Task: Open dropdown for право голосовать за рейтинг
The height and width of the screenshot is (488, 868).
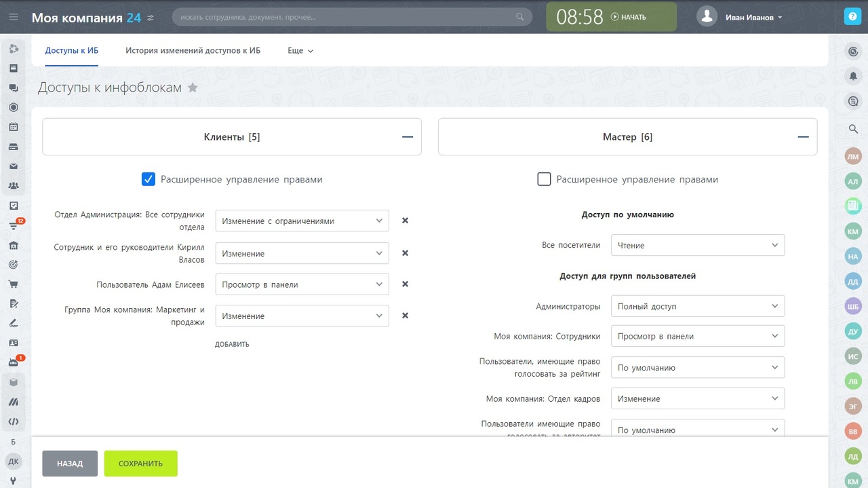Action: 698,367
